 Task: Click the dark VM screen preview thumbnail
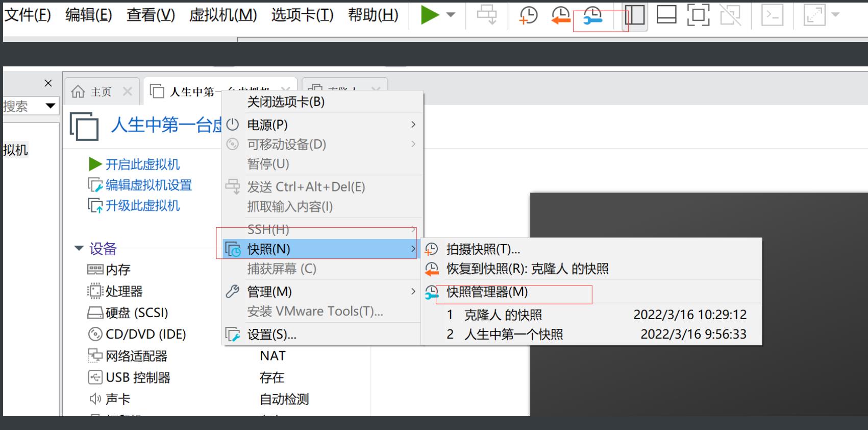pos(699,304)
